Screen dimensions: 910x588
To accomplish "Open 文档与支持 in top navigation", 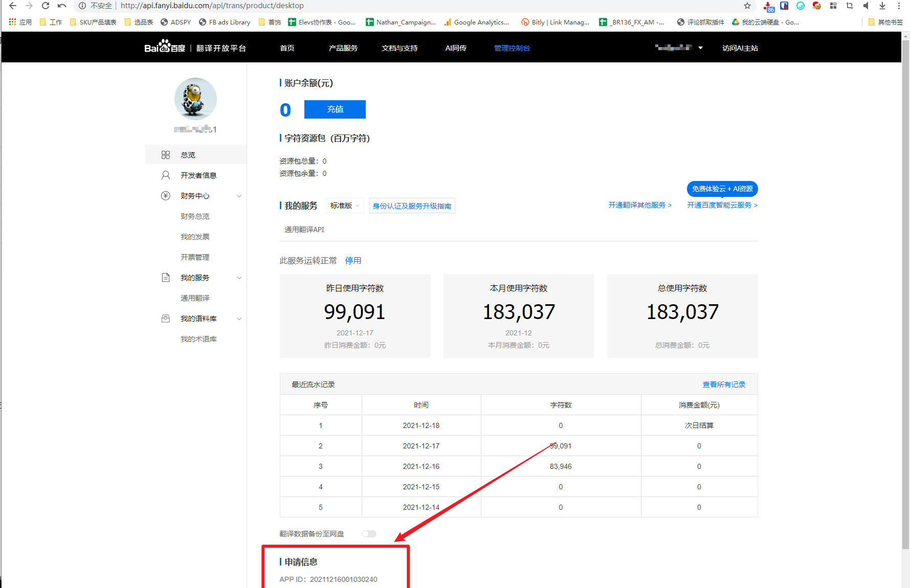I will (x=399, y=48).
